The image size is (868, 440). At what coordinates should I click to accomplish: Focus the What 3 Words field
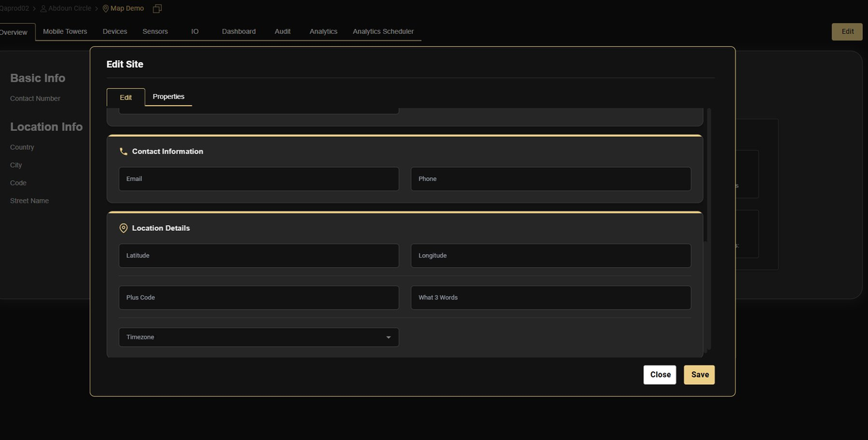(550, 297)
